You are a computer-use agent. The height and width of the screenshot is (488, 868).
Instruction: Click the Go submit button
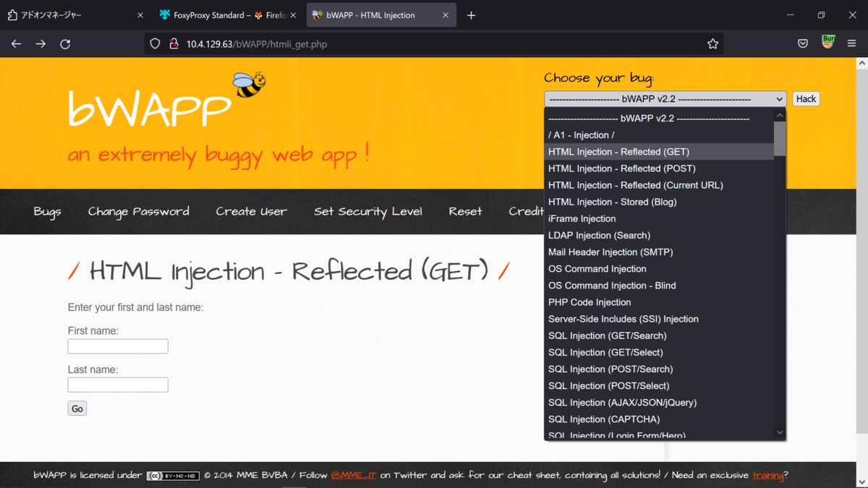pos(77,408)
